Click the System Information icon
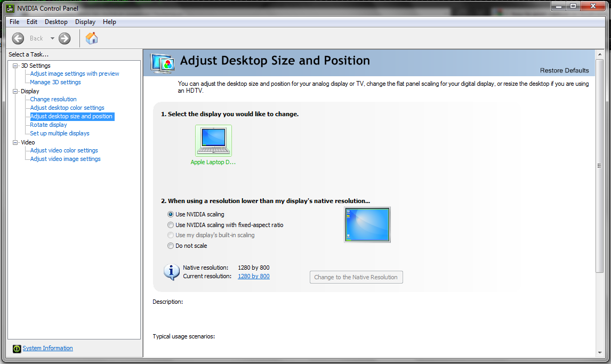This screenshot has height=364, width=611. pyautogui.click(x=17, y=349)
